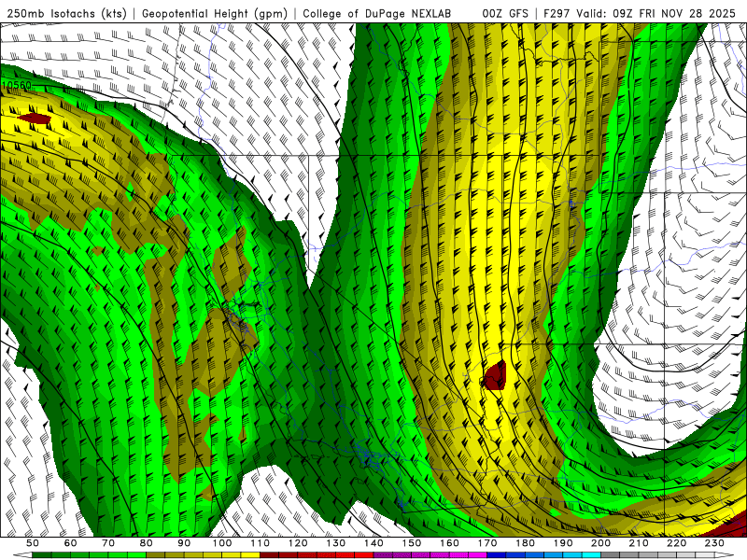Click the '250mb Isotachs (kts)' title text
Viewport: 747px width, 560px height.
pyautogui.click(x=66, y=14)
